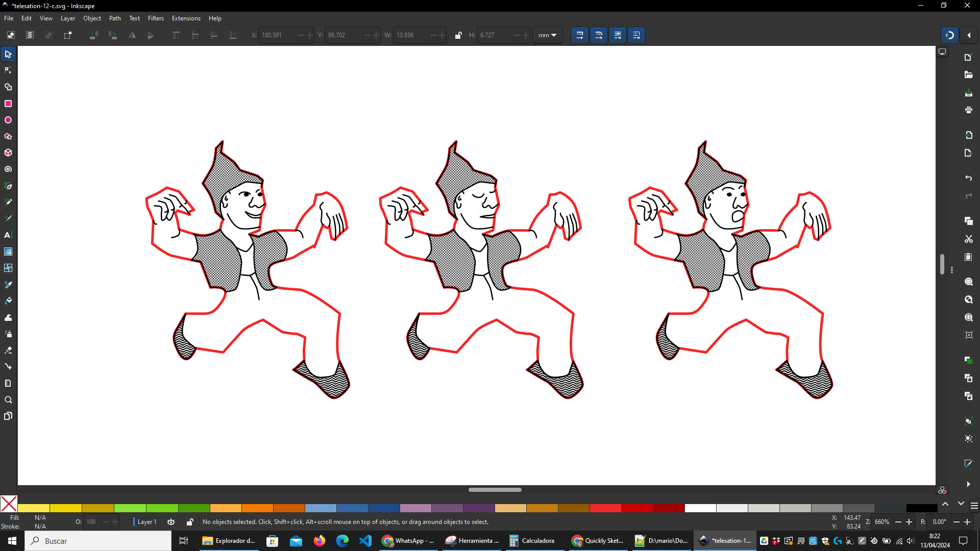Open the display mode monitor button

coord(942,52)
